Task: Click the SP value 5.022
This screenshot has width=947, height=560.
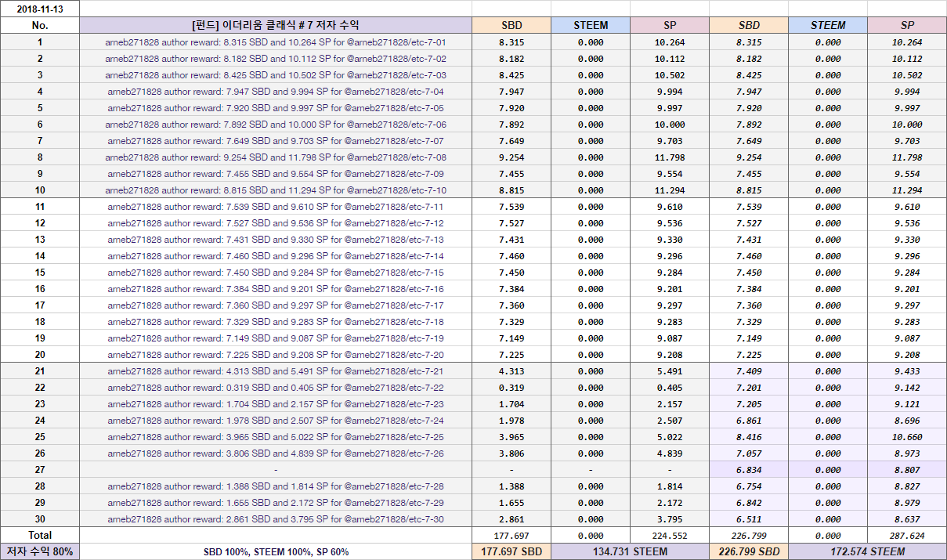Action: (x=670, y=437)
